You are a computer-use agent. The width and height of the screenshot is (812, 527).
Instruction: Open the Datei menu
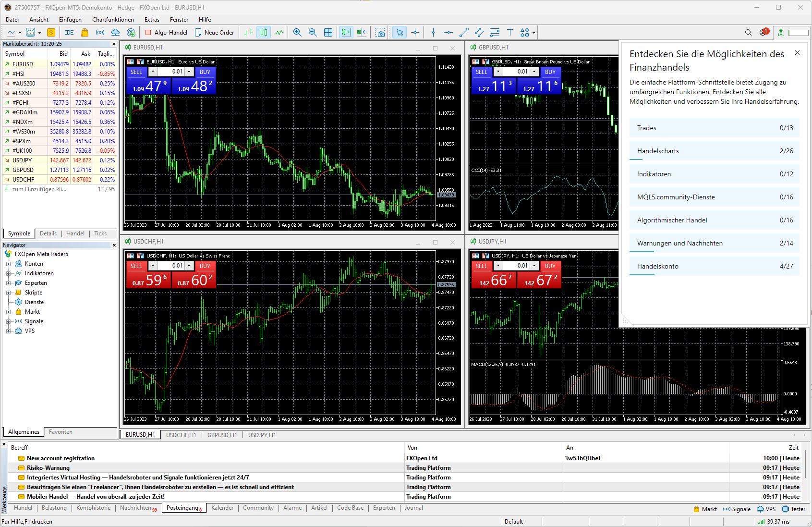tap(12, 20)
